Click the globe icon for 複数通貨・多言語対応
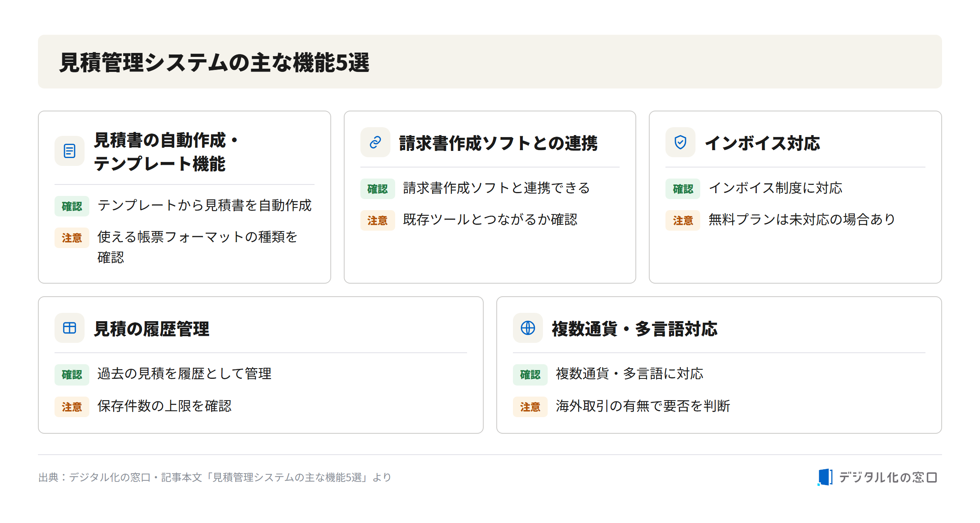980x523 pixels. click(x=528, y=328)
